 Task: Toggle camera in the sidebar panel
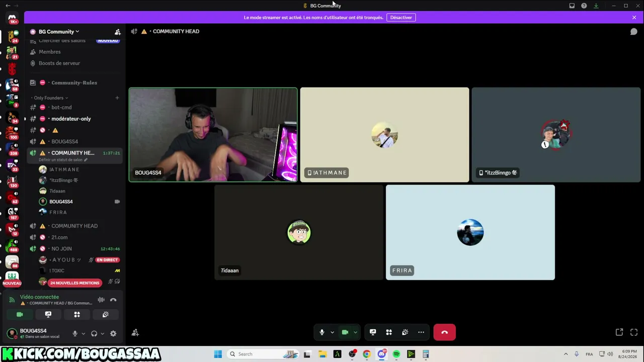20,314
